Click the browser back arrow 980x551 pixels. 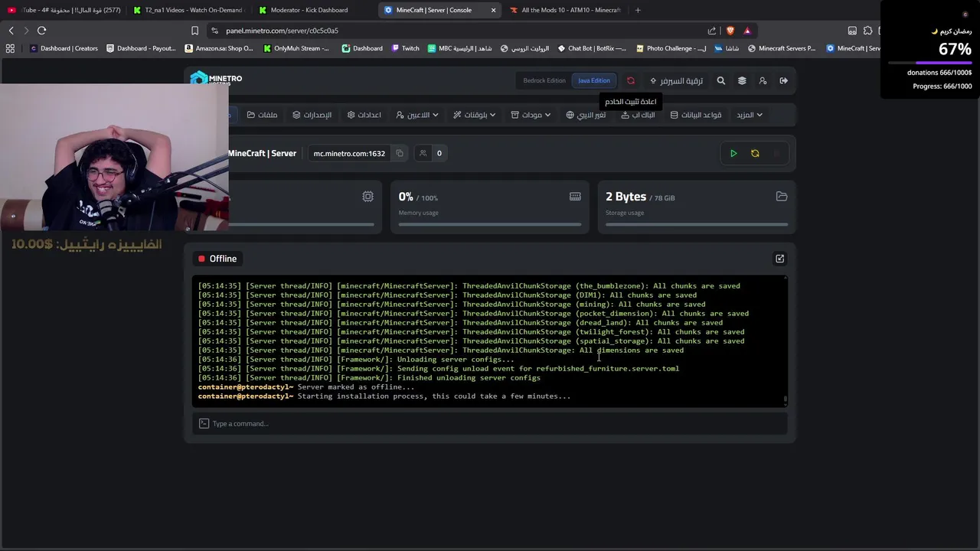pyautogui.click(x=11, y=31)
